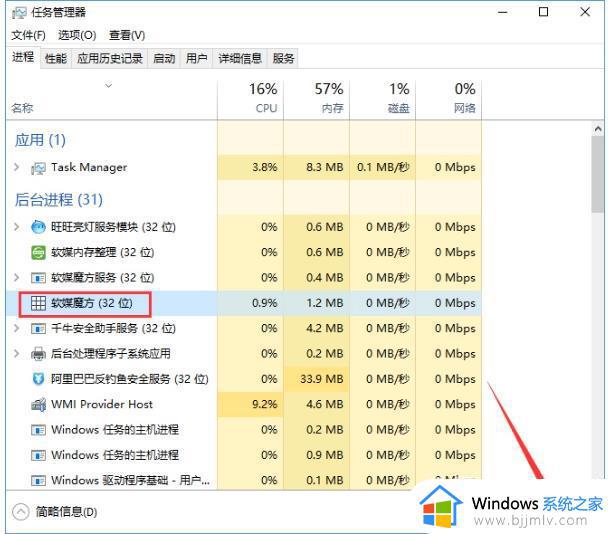Open the 选项(O) menu

click(x=77, y=35)
